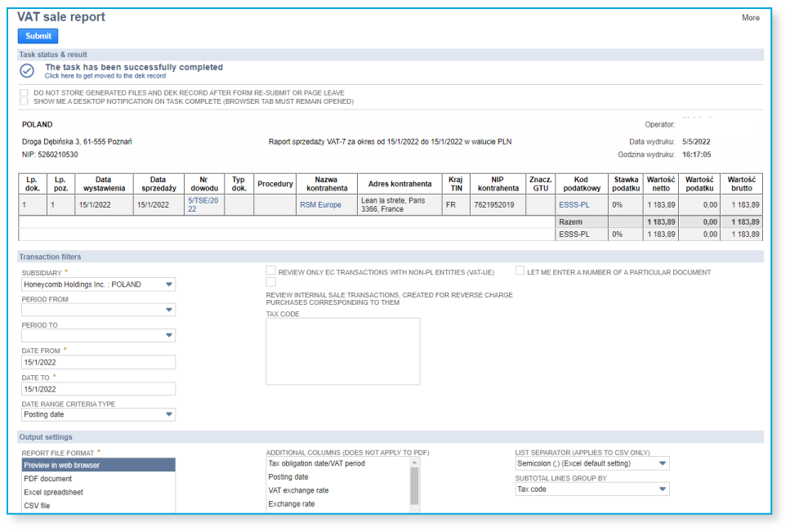Click link to move to dek record
The height and width of the screenshot is (532, 790).
[x=105, y=76]
